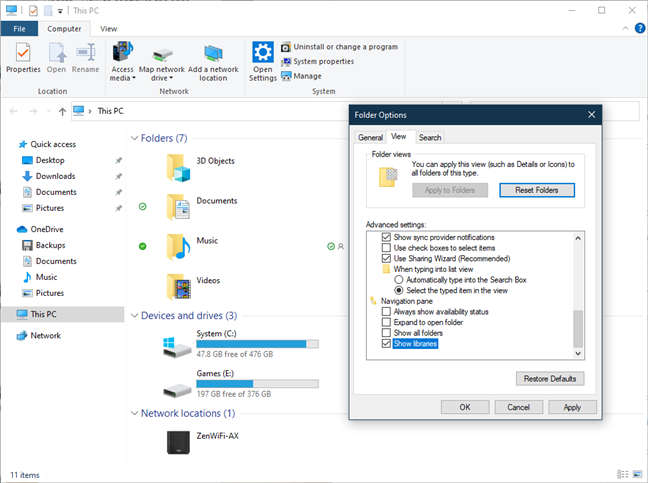Open recent locations dropdown arrow
648x483 pixels.
click(x=49, y=111)
